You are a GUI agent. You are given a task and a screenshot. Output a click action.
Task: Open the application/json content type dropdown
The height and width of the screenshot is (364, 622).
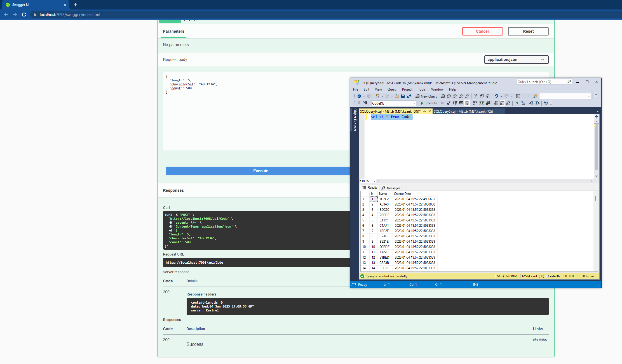[516, 60]
